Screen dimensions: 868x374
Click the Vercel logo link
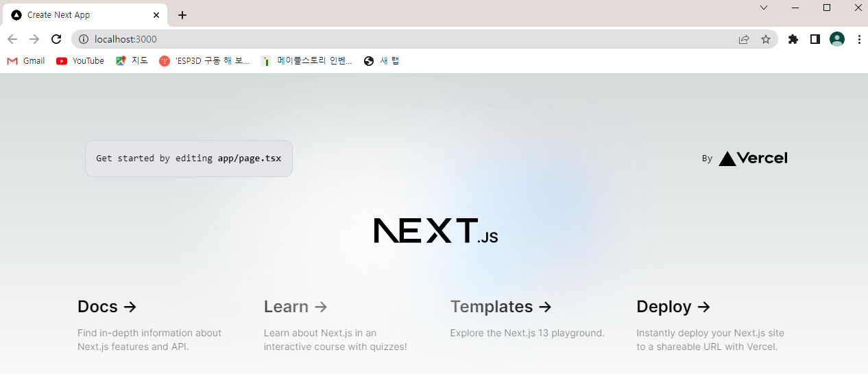753,159
